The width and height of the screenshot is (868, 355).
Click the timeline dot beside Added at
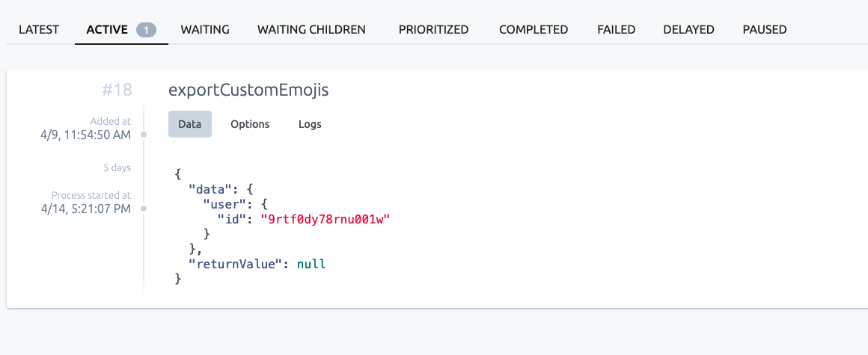click(x=144, y=135)
